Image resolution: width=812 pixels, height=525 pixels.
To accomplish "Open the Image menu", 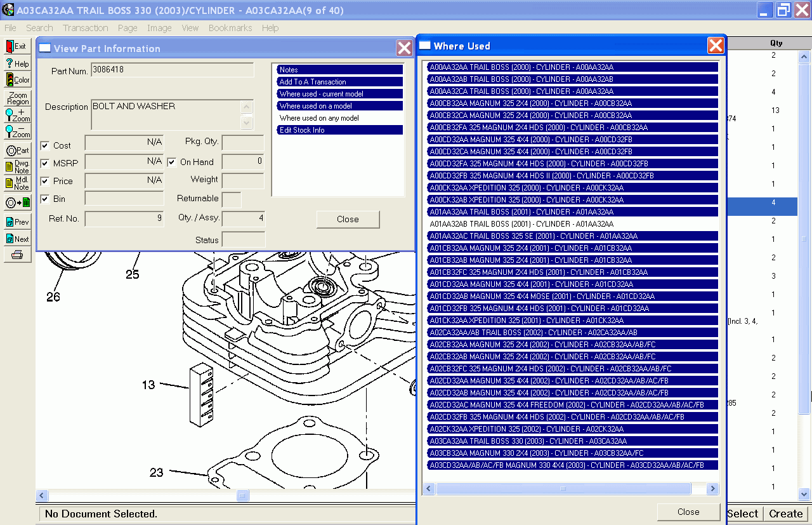I will pos(159,28).
